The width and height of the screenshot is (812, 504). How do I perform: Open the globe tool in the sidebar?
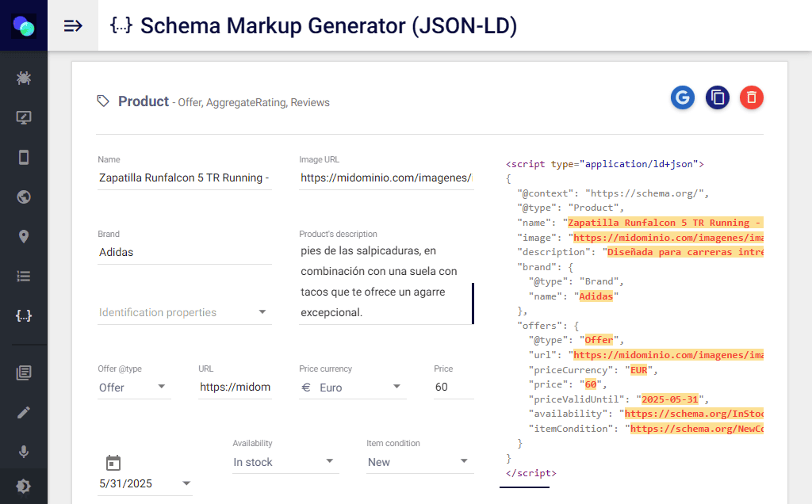click(23, 197)
